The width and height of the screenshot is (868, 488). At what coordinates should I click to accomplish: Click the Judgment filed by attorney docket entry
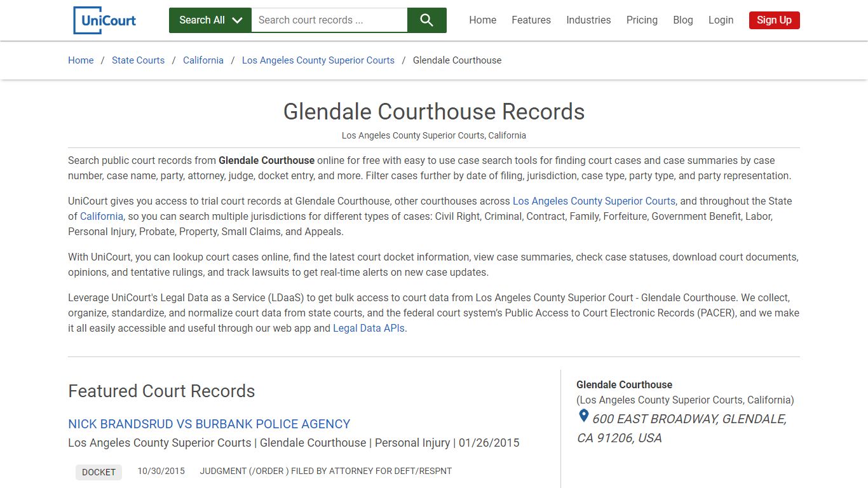tap(326, 471)
